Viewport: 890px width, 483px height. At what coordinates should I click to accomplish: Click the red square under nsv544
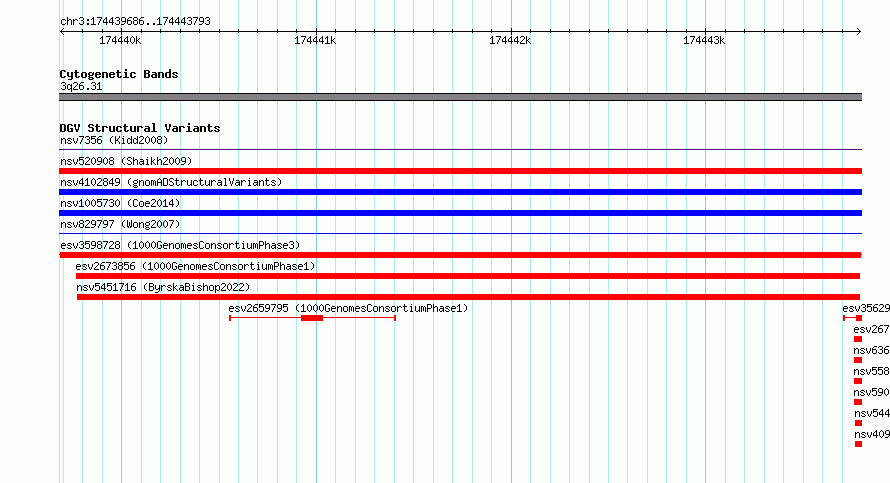(858, 423)
